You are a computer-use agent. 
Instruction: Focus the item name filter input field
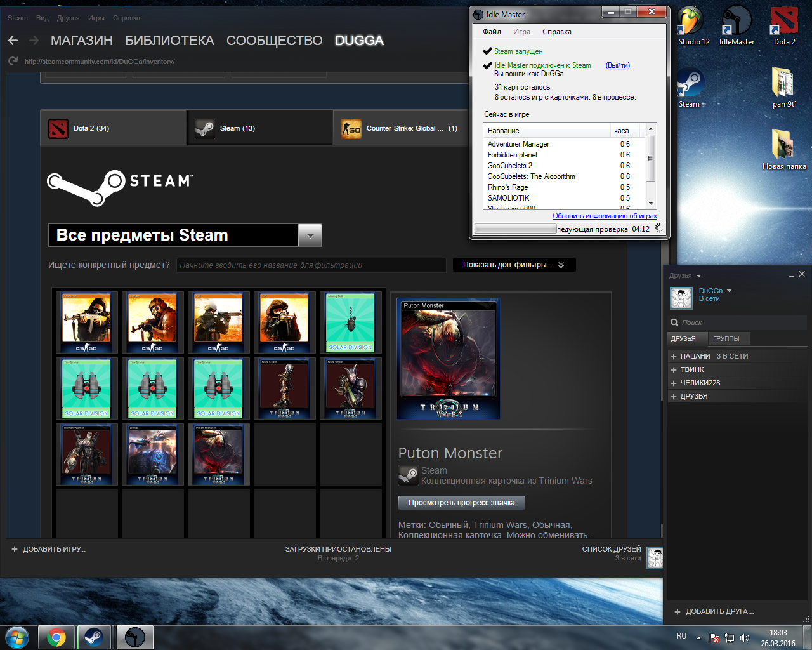[x=311, y=265]
